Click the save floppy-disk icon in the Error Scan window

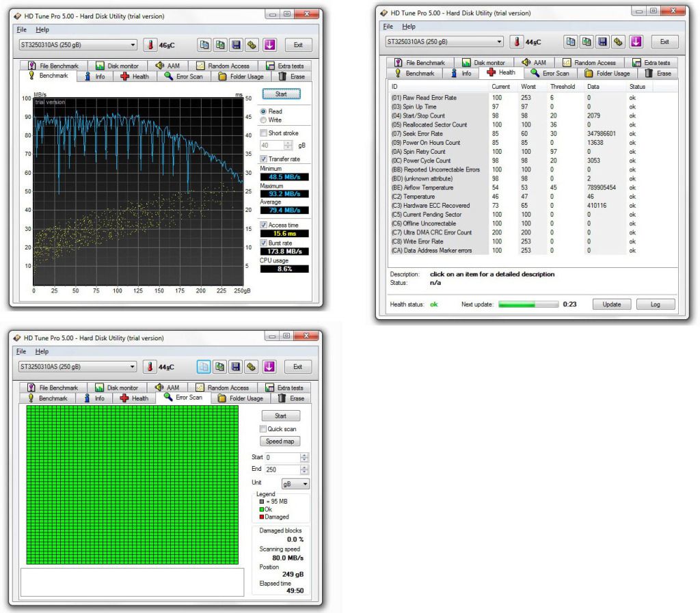(x=236, y=367)
